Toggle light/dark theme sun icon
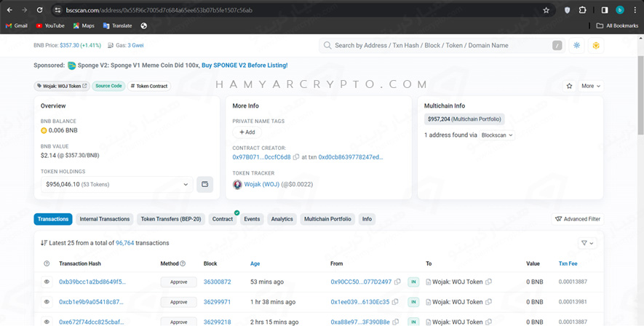Viewport: 644px width, 326px height. (x=576, y=46)
